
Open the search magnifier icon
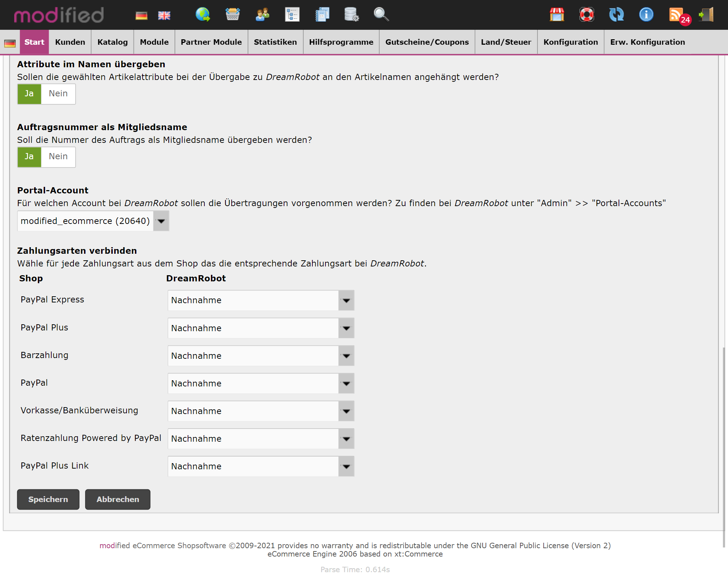coord(381,15)
